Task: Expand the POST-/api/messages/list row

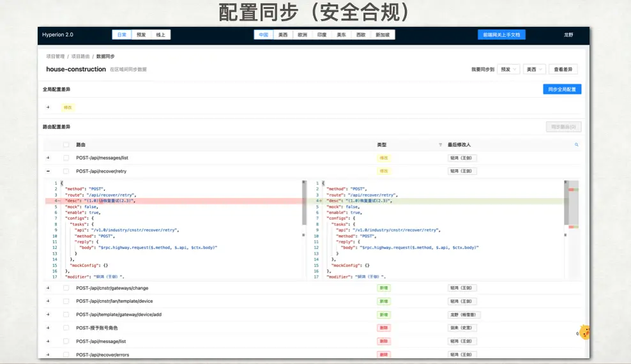Action: [x=48, y=158]
